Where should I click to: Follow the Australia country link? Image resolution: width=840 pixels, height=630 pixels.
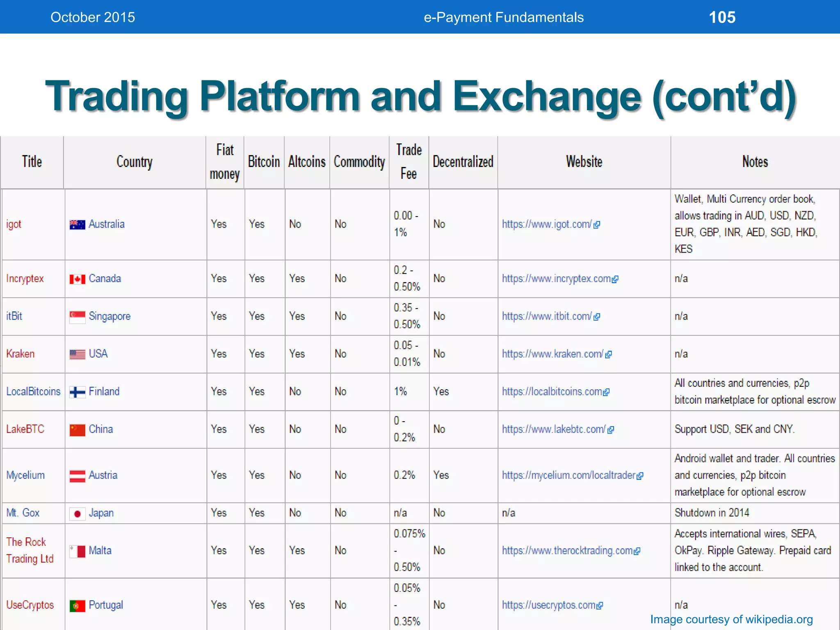(107, 224)
